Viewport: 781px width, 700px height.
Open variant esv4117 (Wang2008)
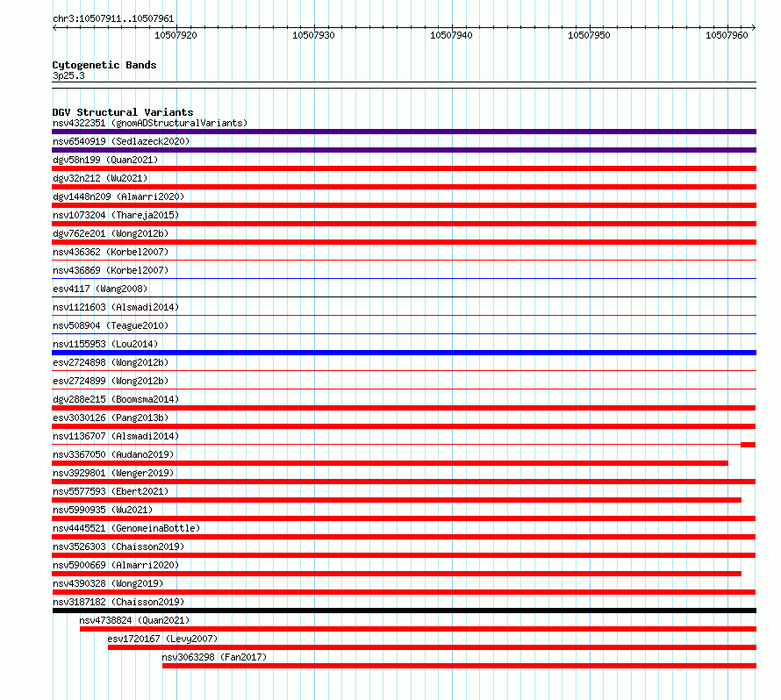pos(100,289)
